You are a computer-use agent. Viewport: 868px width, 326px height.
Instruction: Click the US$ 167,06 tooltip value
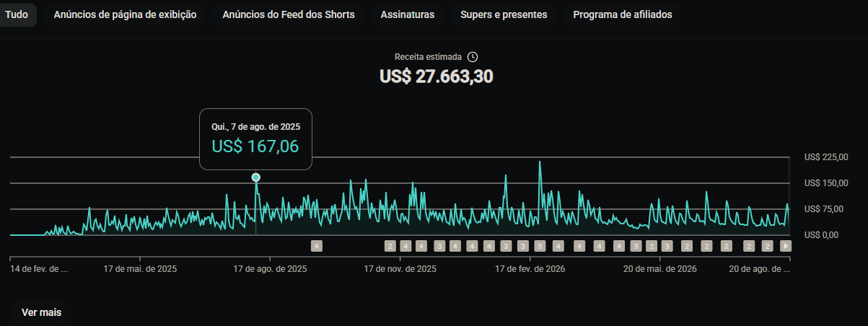255,146
